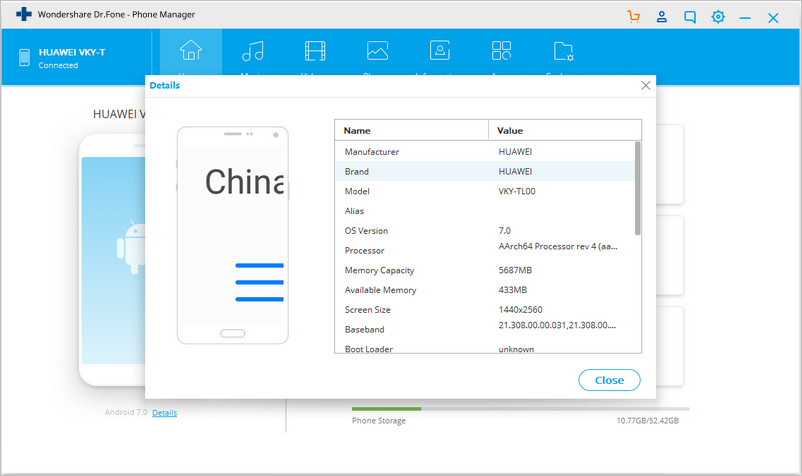Click the Close button in Details
The height and width of the screenshot is (476, 802).
tap(609, 380)
